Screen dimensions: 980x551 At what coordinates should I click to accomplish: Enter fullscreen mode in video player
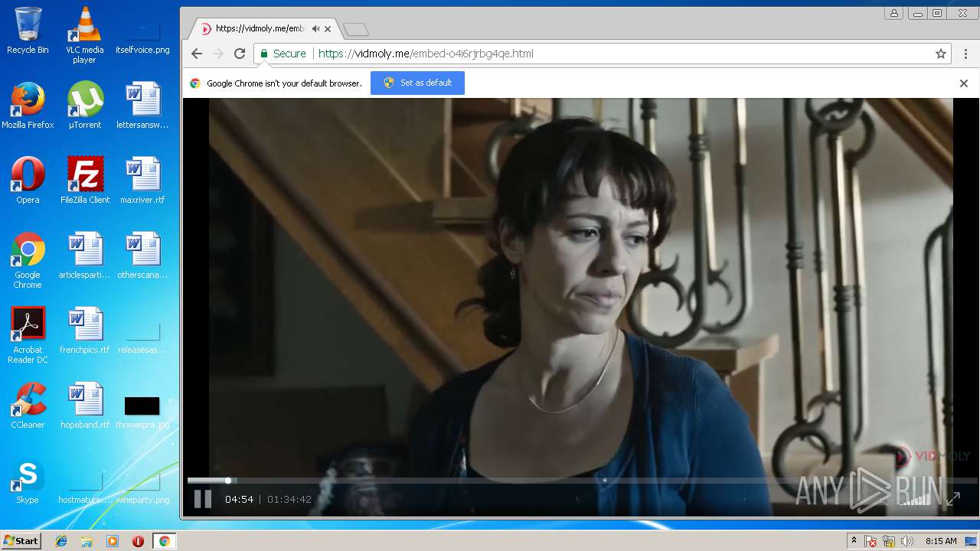pyautogui.click(x=952, y=499)
